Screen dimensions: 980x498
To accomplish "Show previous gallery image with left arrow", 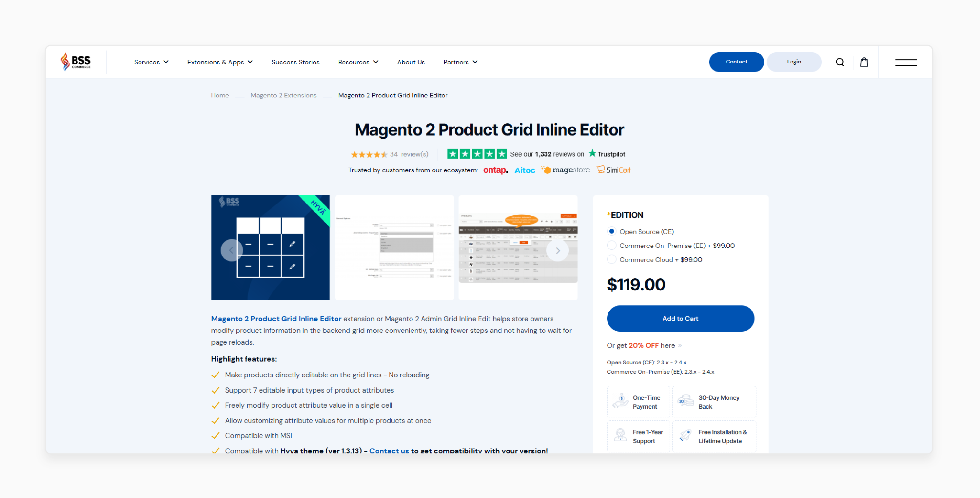I will [231, 250].
